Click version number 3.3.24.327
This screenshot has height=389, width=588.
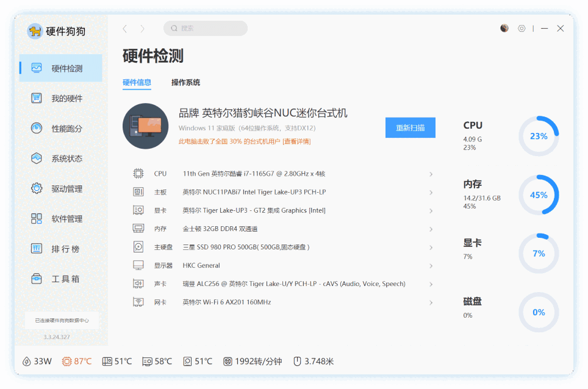click(57, 337)
